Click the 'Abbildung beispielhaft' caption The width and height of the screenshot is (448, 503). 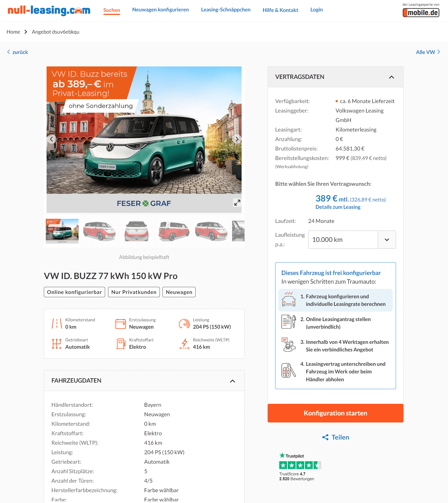click(x=144, y=257)
